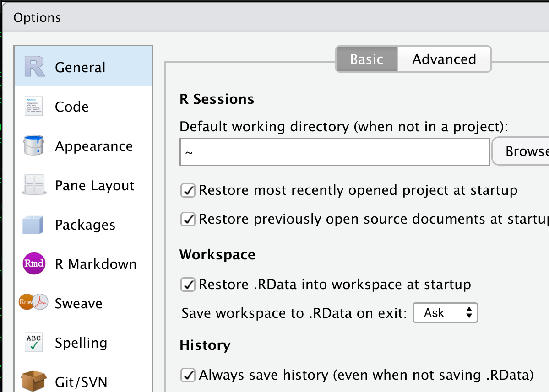Disable restoring .RData into workspace at startup
Viewport: 549px width, 392px height.
coord(187,284)
